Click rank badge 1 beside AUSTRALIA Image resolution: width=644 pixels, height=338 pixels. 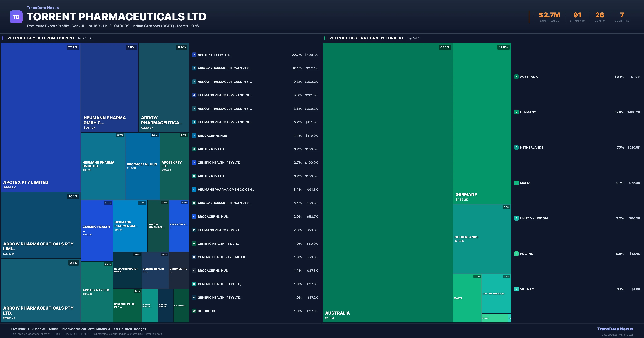click(x=516, y=77)
